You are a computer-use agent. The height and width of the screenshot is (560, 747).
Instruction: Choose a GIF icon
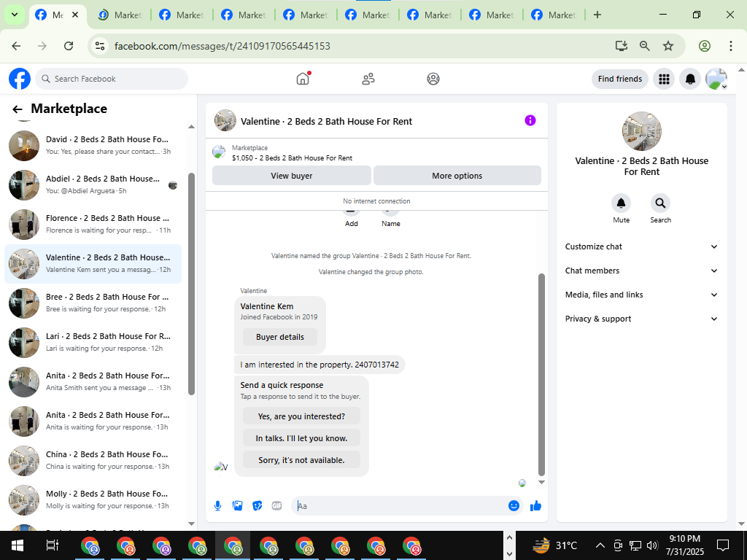point(276,506)
